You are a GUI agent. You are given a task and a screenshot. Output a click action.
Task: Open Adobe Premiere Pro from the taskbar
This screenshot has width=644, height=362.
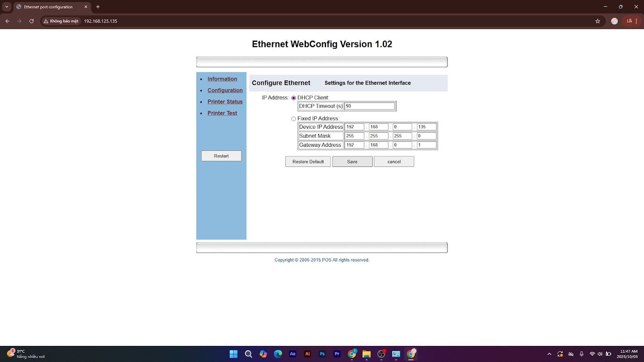(x=337, y=354)
